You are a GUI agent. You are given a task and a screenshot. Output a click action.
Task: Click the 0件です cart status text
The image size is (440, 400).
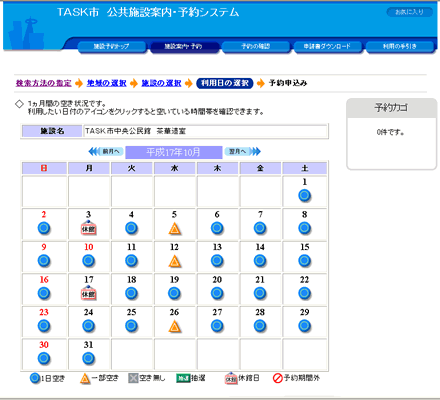391,132
